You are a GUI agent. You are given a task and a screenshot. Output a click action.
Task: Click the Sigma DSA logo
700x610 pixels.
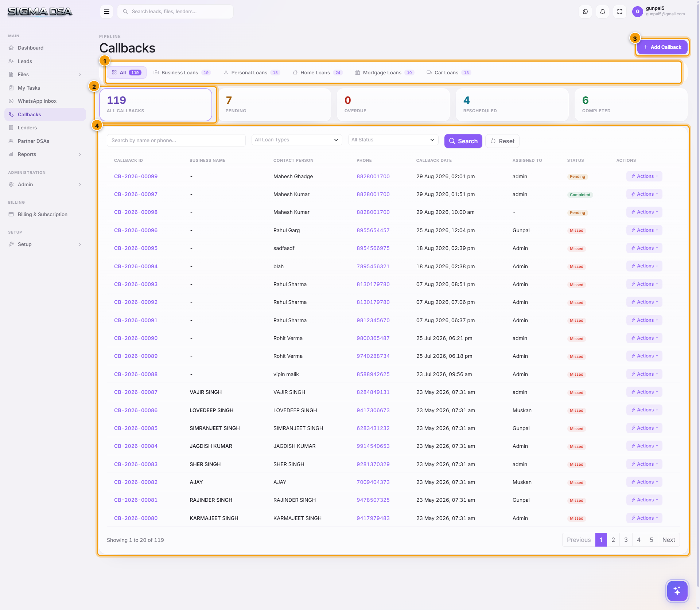click(40, 12)
